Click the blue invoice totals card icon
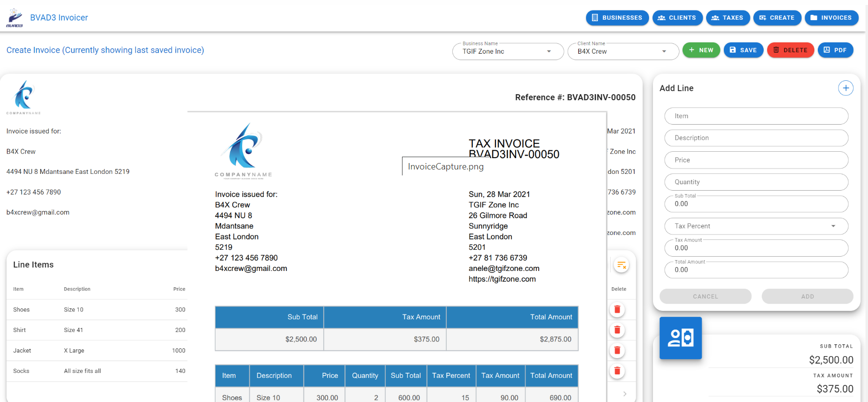The image size is (868, 402). (x=681, y=338)
